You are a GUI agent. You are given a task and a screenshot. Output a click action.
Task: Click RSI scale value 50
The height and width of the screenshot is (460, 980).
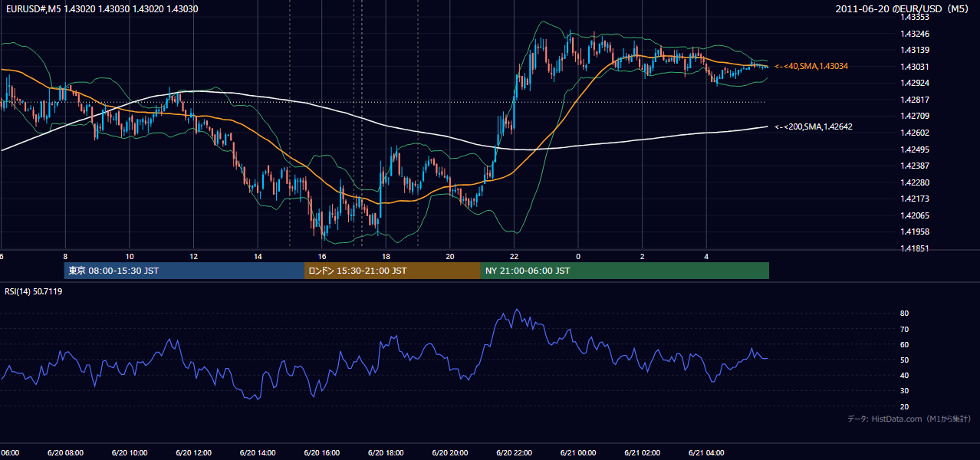pos(904,360)
